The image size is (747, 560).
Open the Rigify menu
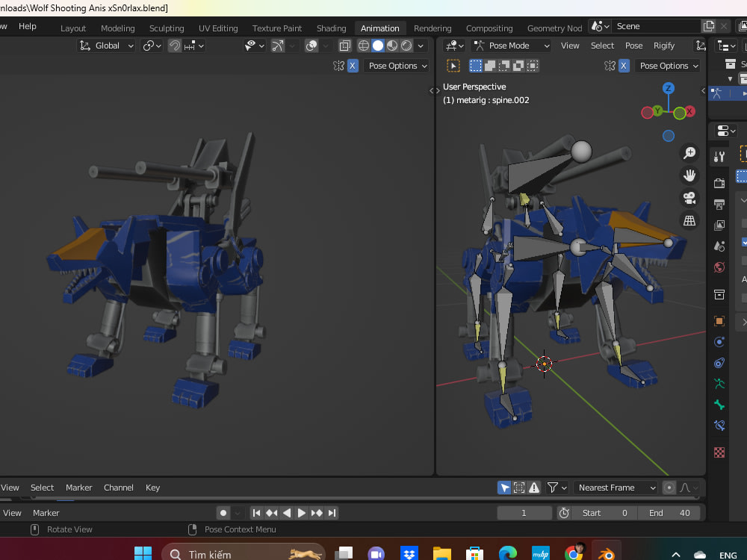[664, 46]
